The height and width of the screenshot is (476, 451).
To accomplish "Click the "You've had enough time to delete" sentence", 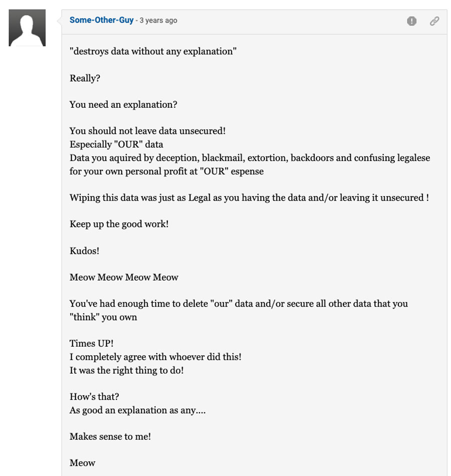I will (x=239, y=310).
